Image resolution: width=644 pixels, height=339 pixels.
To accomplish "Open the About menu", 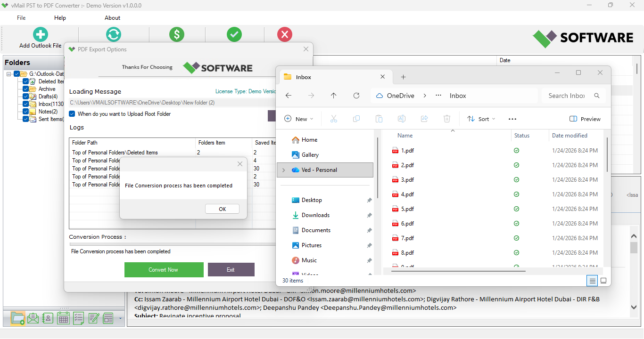I will (x=112, y=17).
